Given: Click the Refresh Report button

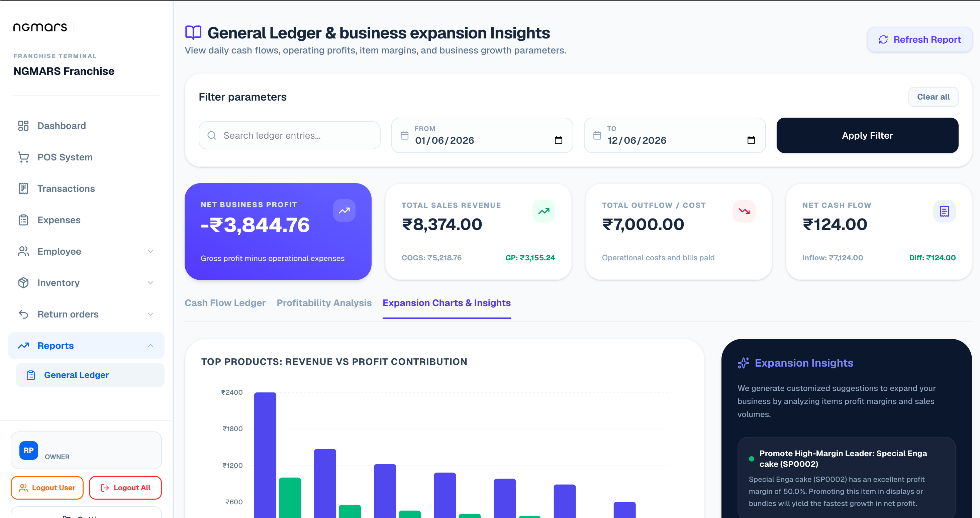Looking at the screenshot, I should pos(919,39).
